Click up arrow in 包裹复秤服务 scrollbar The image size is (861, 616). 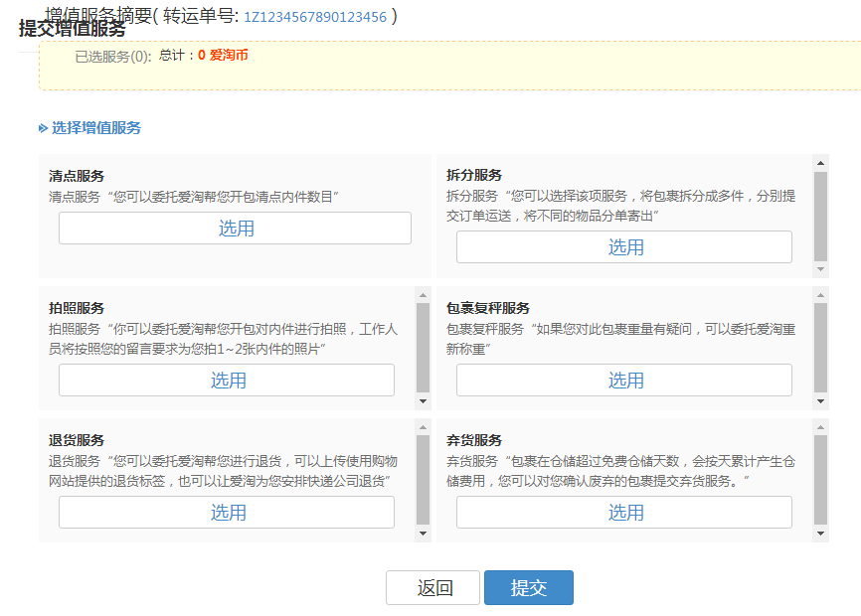[820, 295]
